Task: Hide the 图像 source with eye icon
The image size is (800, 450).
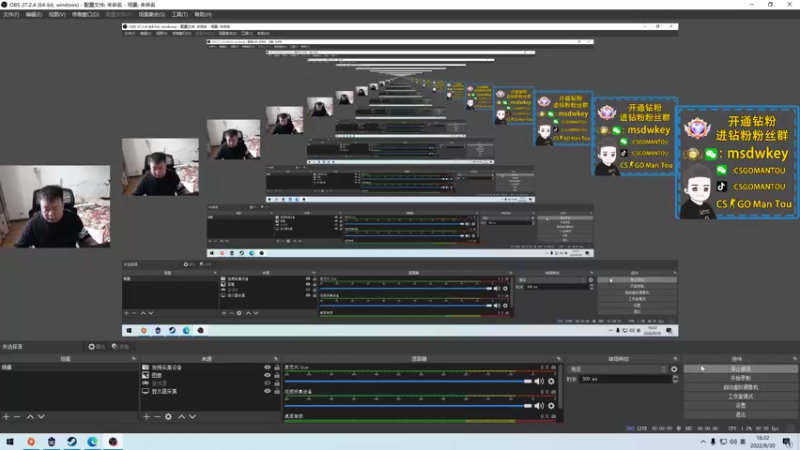Action: click(267, 375)
